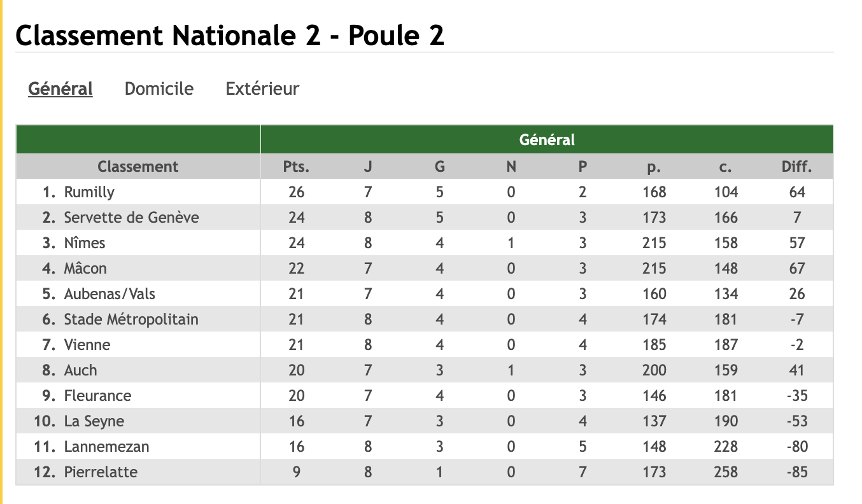Click the Diff. column header
Image resolution: width=862 pixels, height=504 pixels.
point(796,167)
